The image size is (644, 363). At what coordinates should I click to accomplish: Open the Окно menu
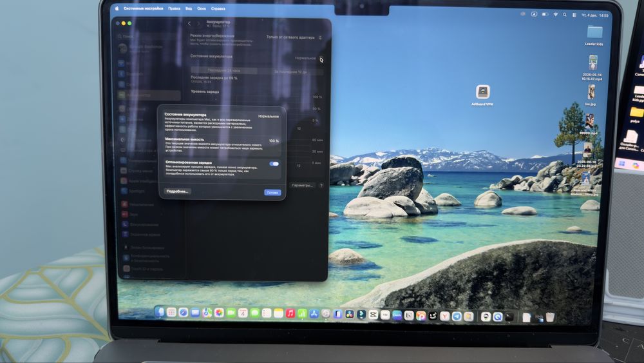201,8
